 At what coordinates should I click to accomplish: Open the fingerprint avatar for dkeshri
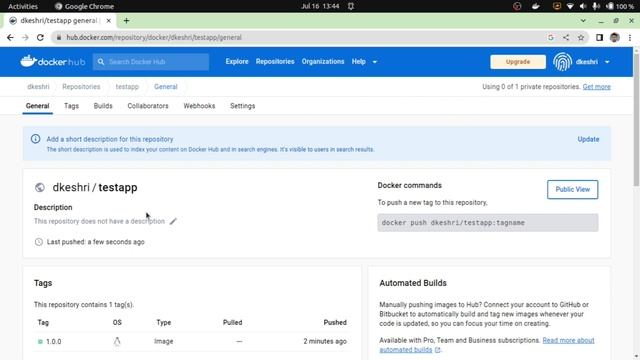[x=562, y=62]
